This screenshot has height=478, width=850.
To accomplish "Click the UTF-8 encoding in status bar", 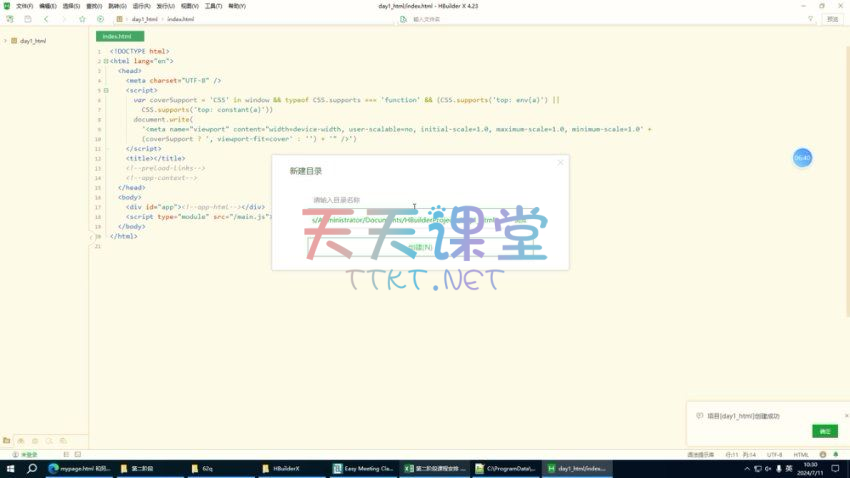I will 774,454.
